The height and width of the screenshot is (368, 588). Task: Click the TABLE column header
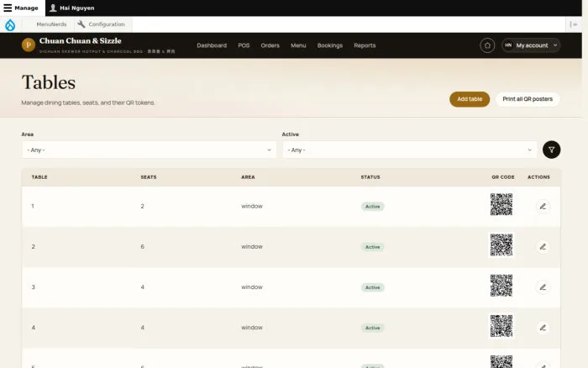click(39, 177)
